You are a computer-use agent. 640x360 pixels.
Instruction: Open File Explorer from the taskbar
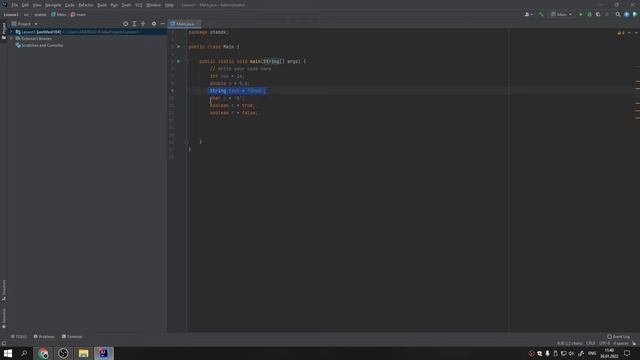coord(83,353)
